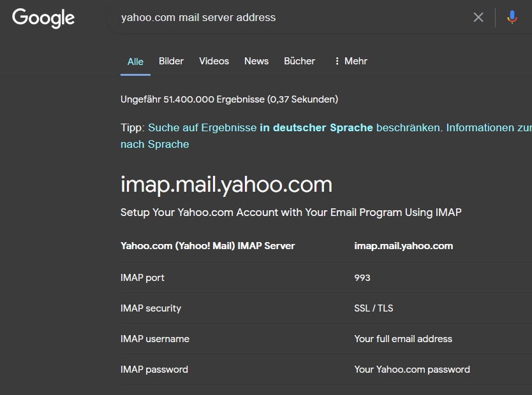This screenshot has width=532, height=395.
Task: Click the large imap.mail.yahoo.com heading
Action: point(226,184)
